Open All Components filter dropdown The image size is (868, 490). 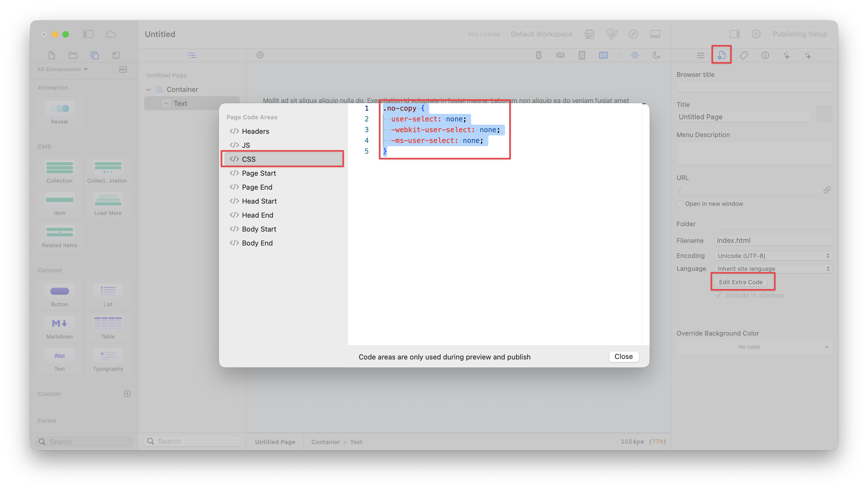click(62, 69)
